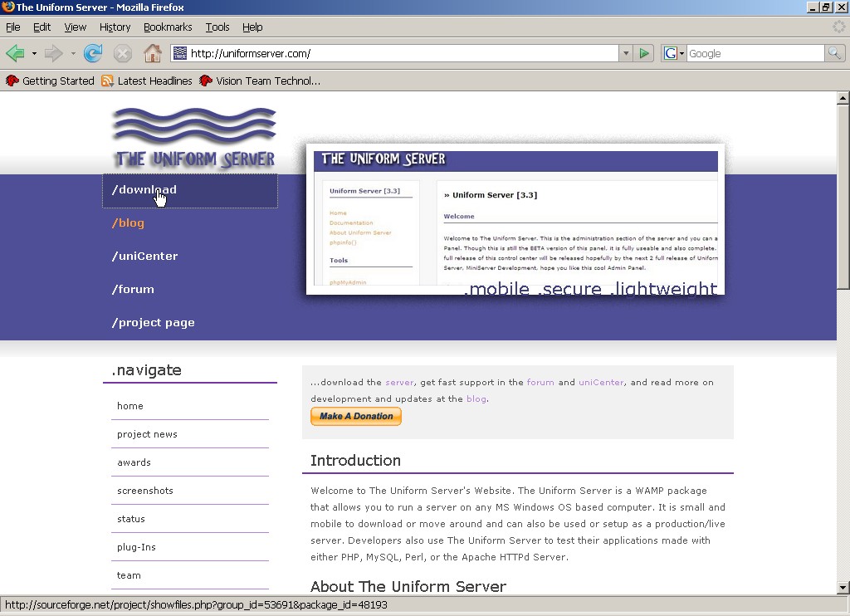Open the Edit menu
This screenshot has width=850, height=616.
point(42,27)
